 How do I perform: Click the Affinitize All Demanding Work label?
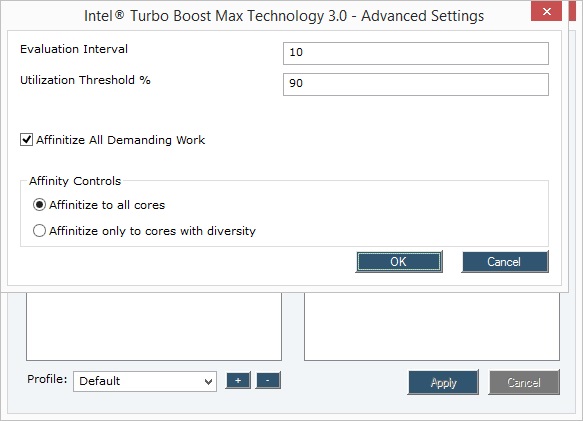coord(120,140)
